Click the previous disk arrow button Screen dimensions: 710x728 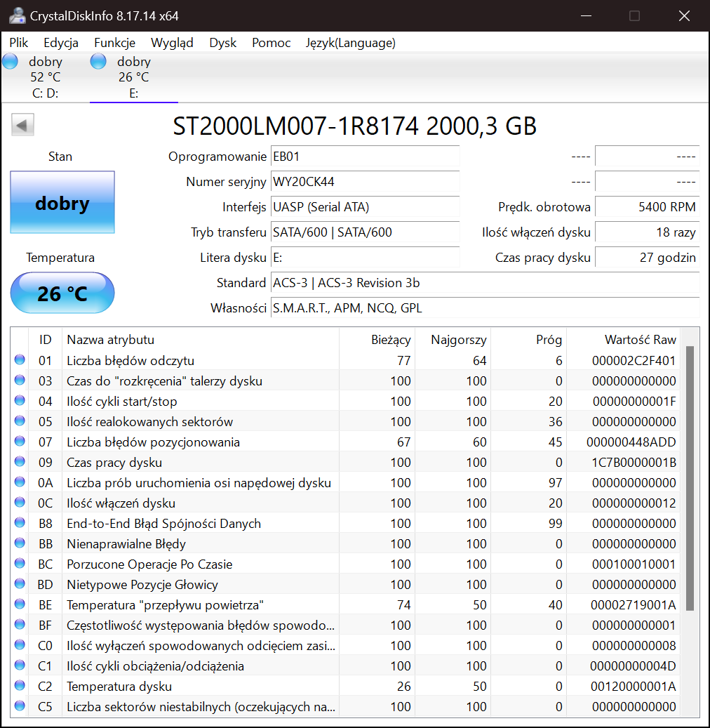[22, 125]
